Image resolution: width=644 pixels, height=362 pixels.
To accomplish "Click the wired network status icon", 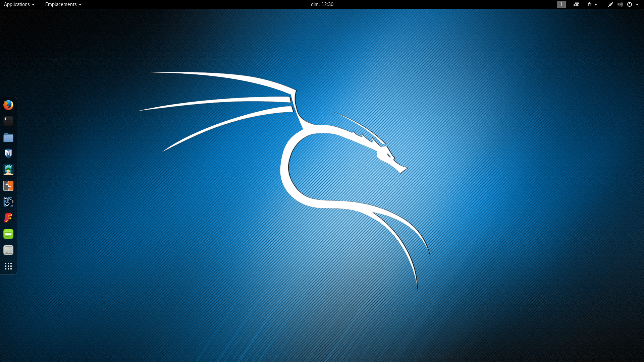I will [x=610, y=4].
